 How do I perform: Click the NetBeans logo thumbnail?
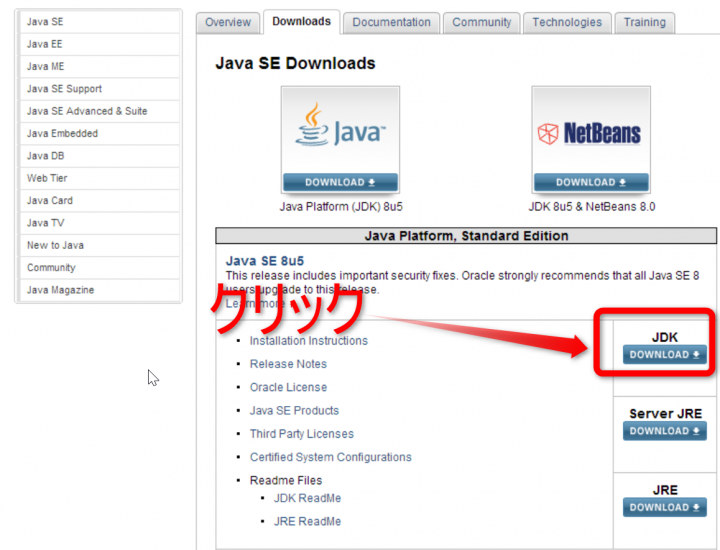click(x=591, y=130)
